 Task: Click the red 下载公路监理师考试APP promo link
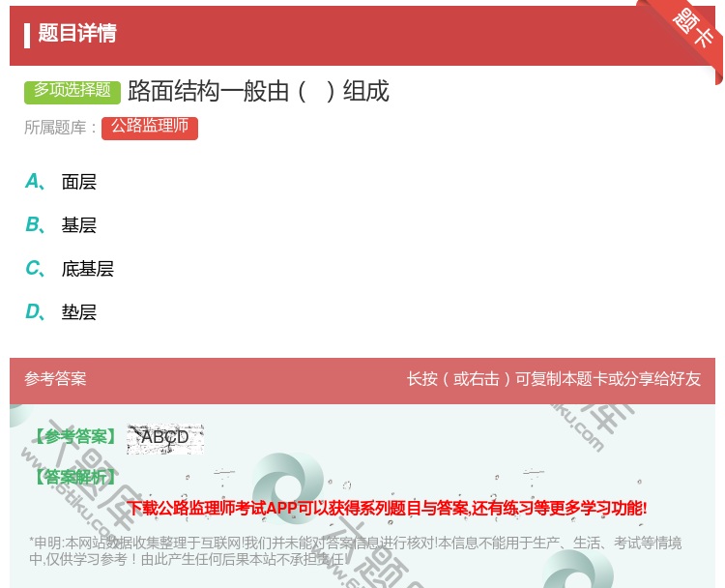387,508
